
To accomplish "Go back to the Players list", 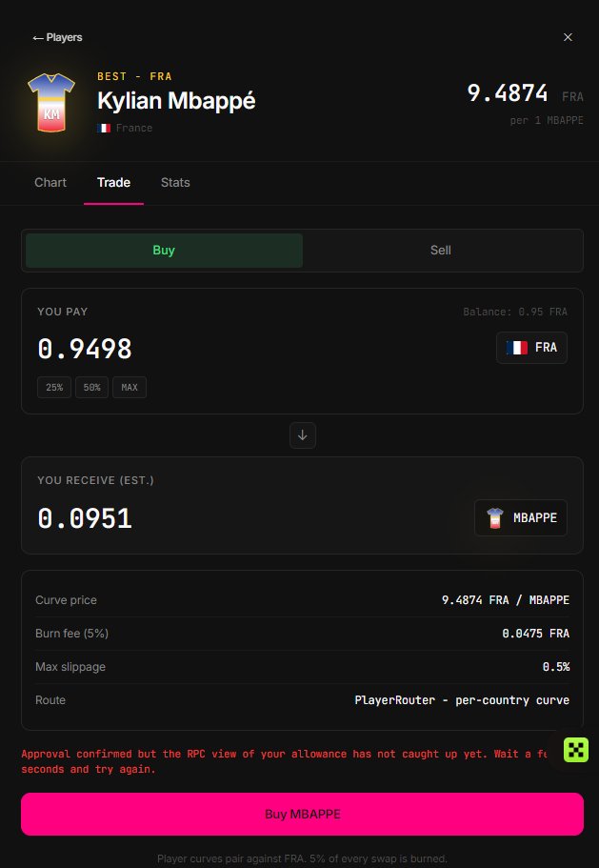I will pos(57,38).
